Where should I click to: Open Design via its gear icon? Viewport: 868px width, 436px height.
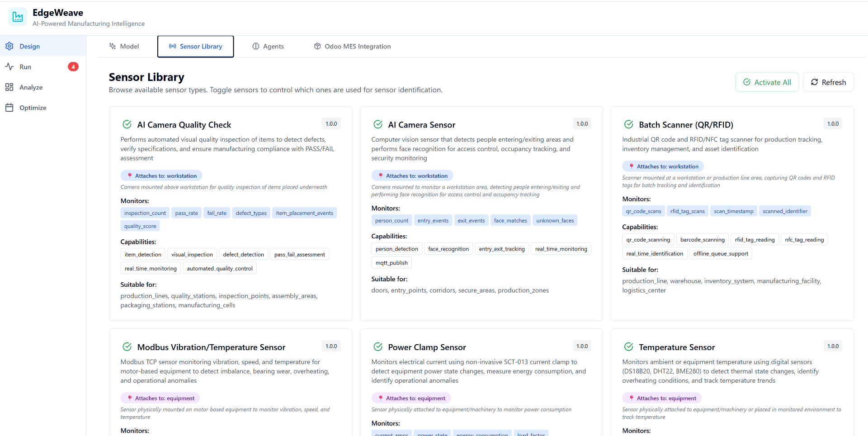pos(9,46)
